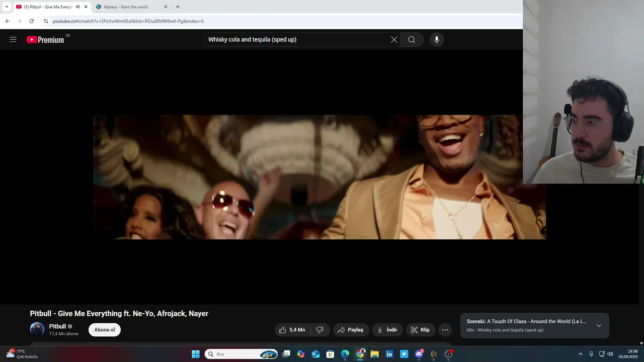Open Twitter from the taskbar

point(404,354)
